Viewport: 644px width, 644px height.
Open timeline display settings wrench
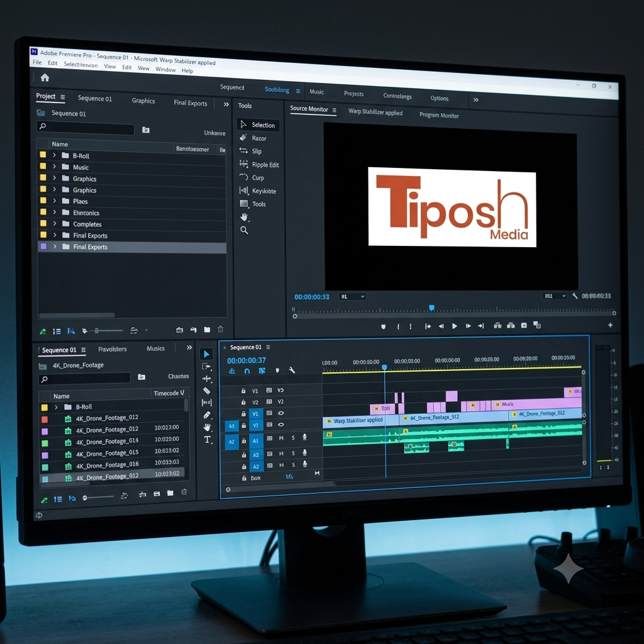coord(292,370)
